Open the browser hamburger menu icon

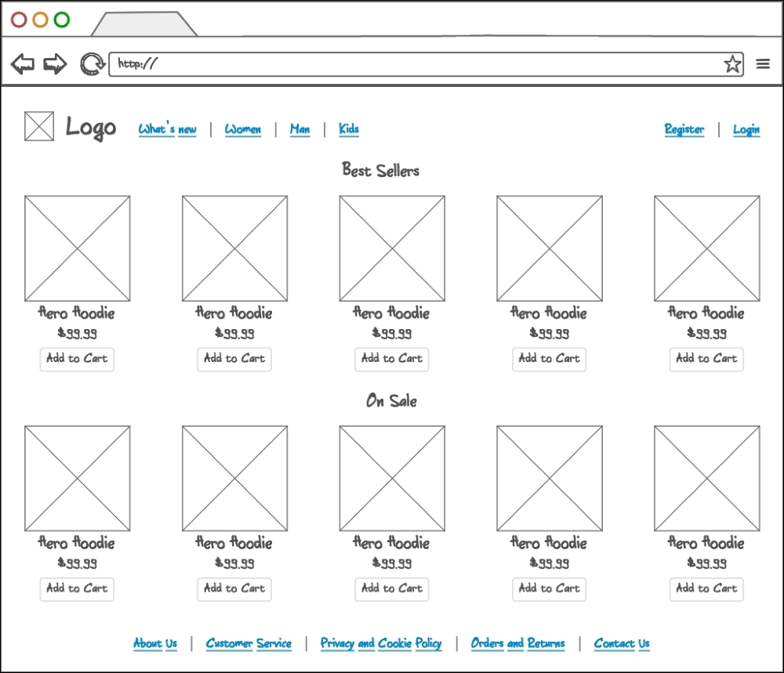tap(762, 63)
